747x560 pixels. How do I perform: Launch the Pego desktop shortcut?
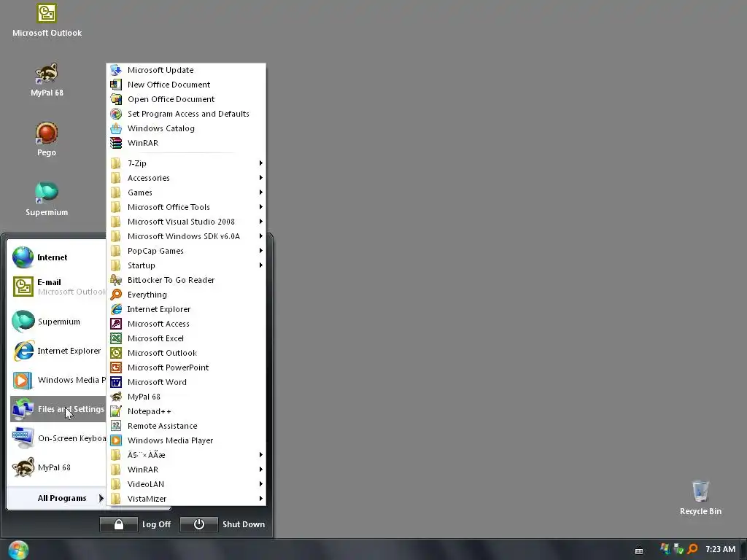click(47, 139)
